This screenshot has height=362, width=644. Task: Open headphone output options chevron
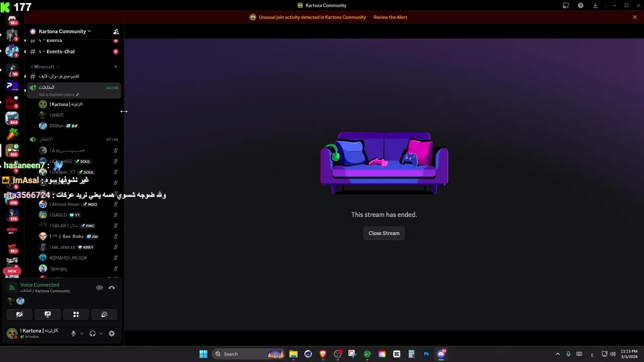(x=101, y=333)
